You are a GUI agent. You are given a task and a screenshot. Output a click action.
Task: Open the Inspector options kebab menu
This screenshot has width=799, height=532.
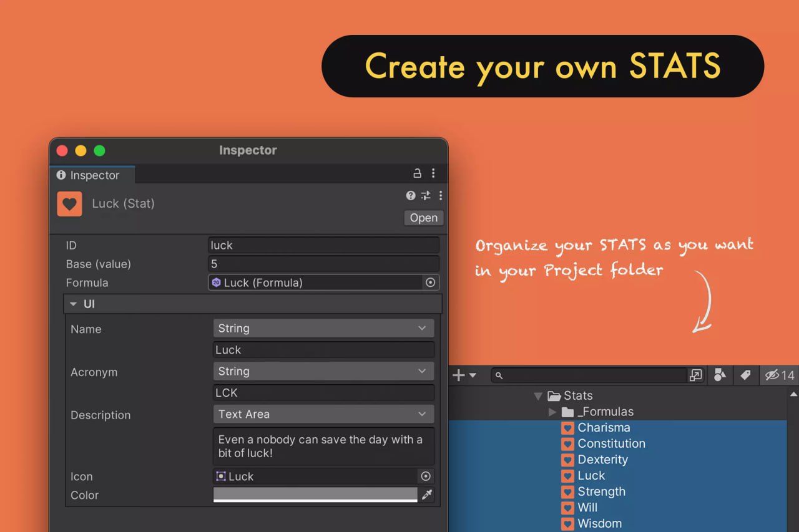pyautogui.click(x=440, y=195)
